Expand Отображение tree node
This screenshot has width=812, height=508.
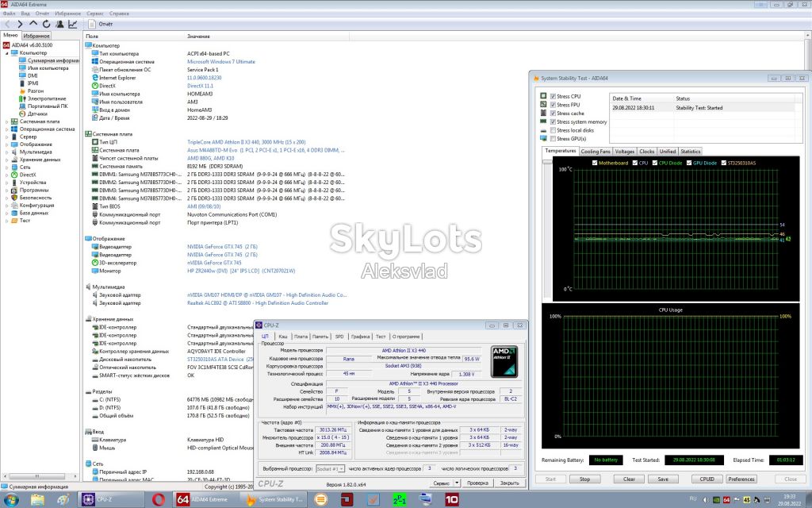6,144
